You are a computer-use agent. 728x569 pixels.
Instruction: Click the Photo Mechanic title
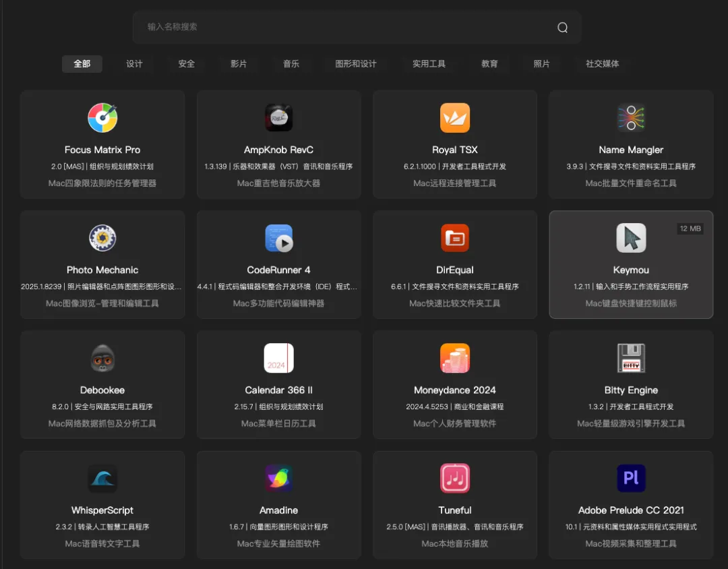[102, 270]
